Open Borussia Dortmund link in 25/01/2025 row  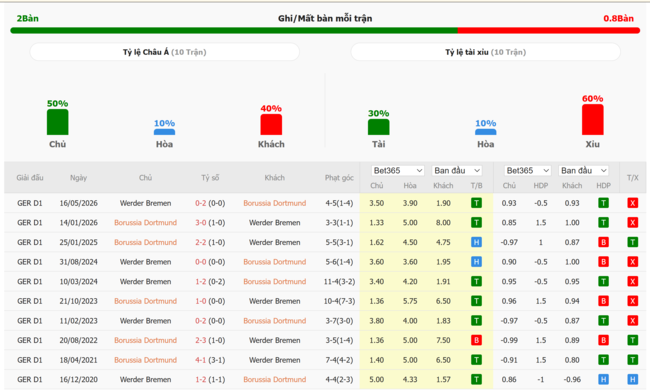click(x=146, y=242)
